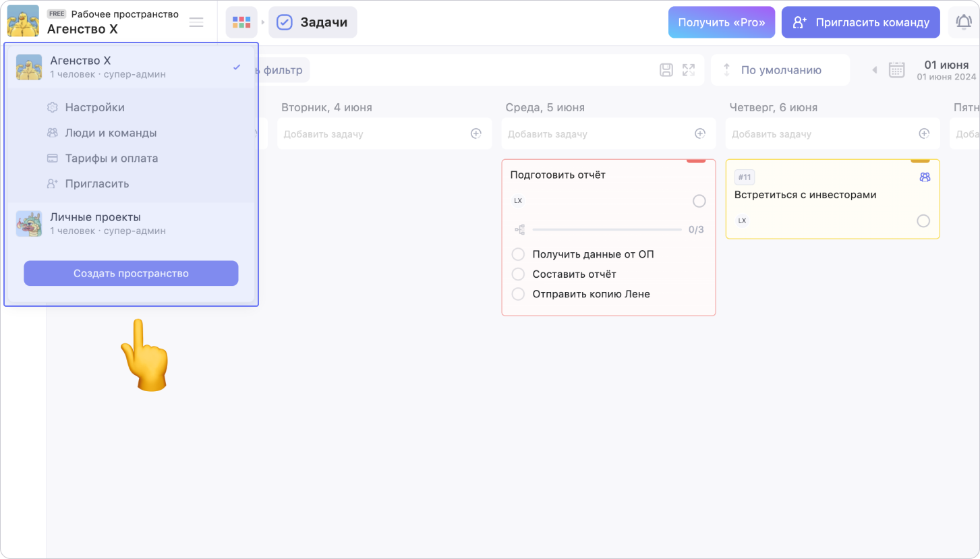Click the add task plus icon for Среда

[x=699, y=134]
